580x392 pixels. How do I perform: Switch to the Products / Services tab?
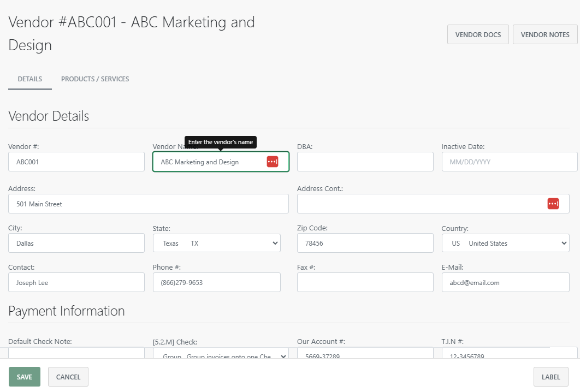95,79
